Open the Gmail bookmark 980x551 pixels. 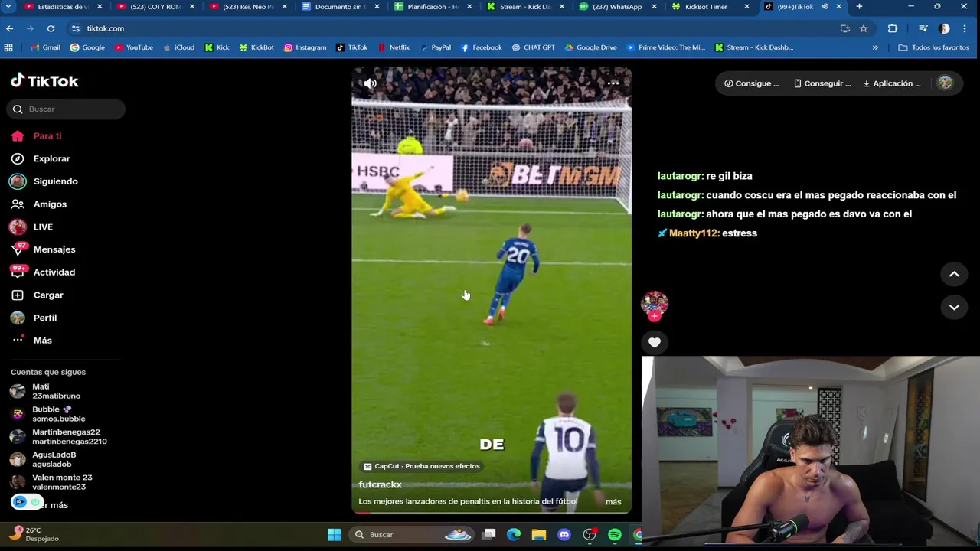45,47
